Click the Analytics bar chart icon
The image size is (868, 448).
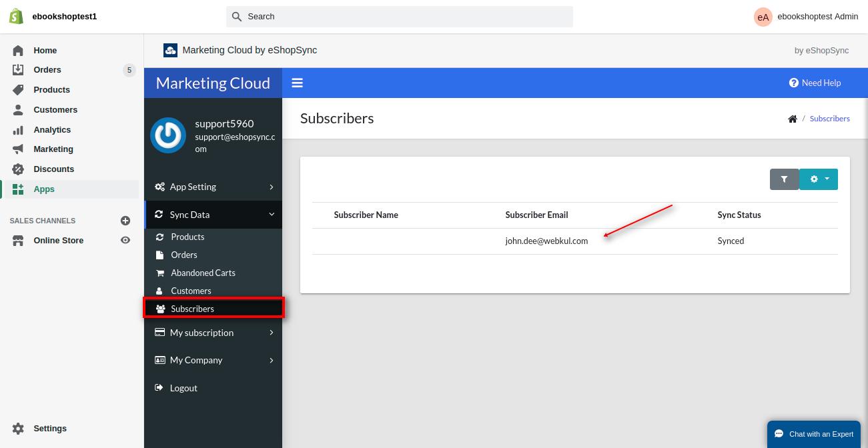(18, 130)
